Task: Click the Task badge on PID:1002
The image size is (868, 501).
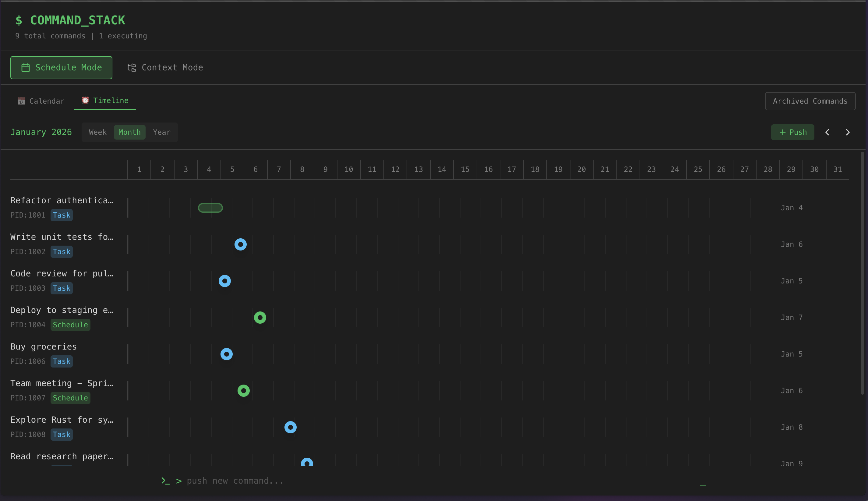Action: point(61,251)
